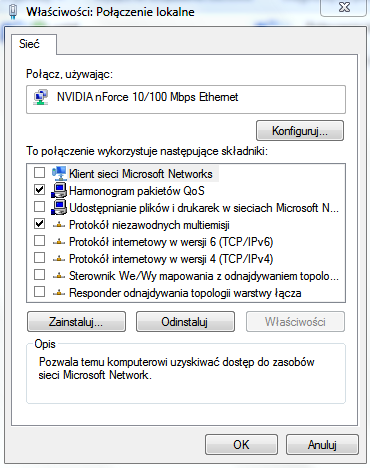
Task: Uncheck Harmonogram pakietów QoS
Action: click(39, 190)
